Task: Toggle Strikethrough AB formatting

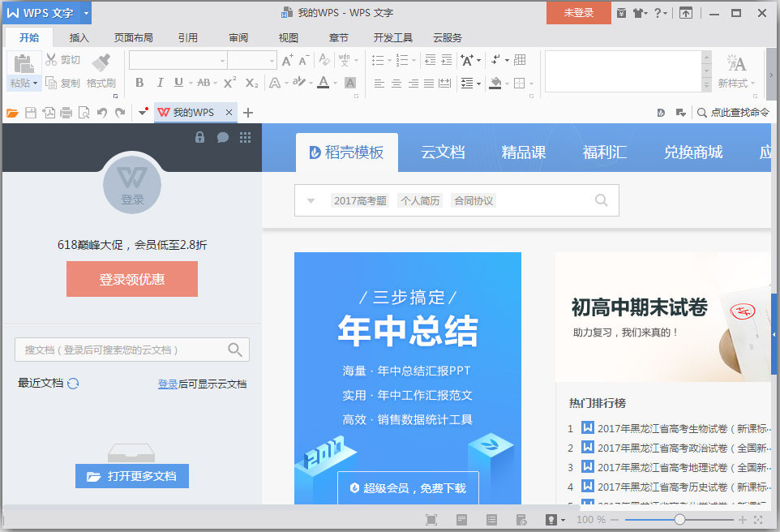Action: [x=204, y=83]
